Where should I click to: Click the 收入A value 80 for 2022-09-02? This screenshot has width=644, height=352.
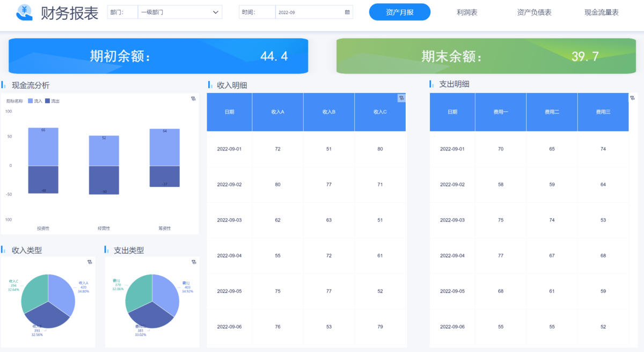click(277, 184)
